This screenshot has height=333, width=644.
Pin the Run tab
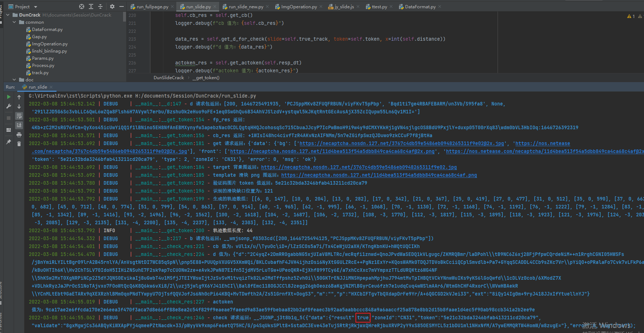9,142
